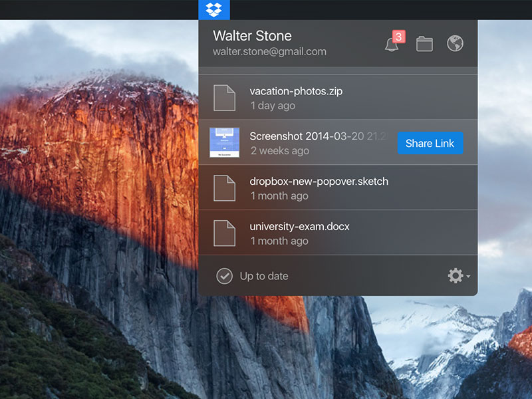
Task: Click the Up to date status text
Action: tap(263, 275)
